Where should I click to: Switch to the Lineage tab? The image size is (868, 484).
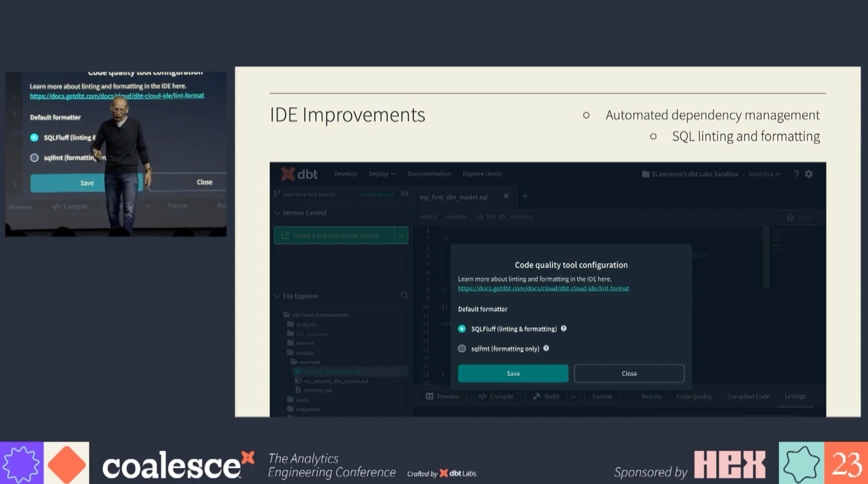click(x=795, y=396)
